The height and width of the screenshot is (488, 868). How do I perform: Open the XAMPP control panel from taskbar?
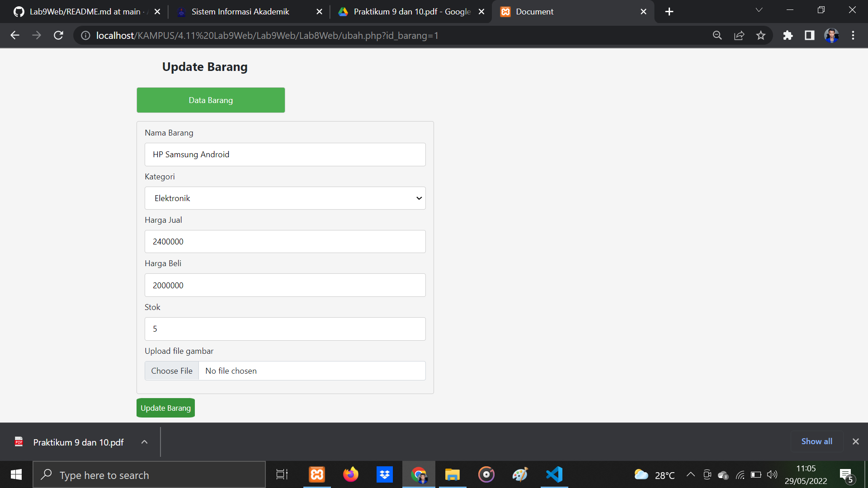pos(317,474)
